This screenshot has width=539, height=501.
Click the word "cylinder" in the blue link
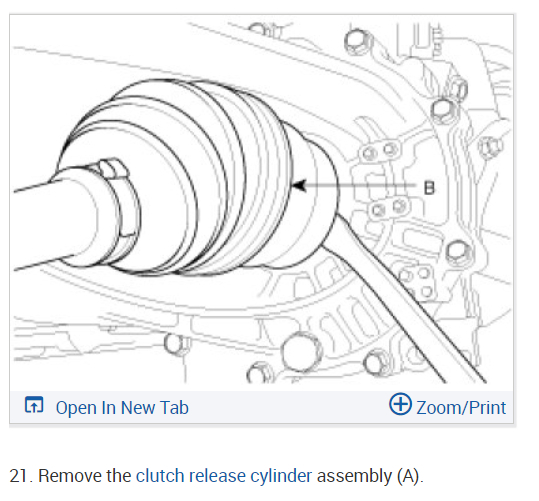pyautogui.click(x=281, y=477)
